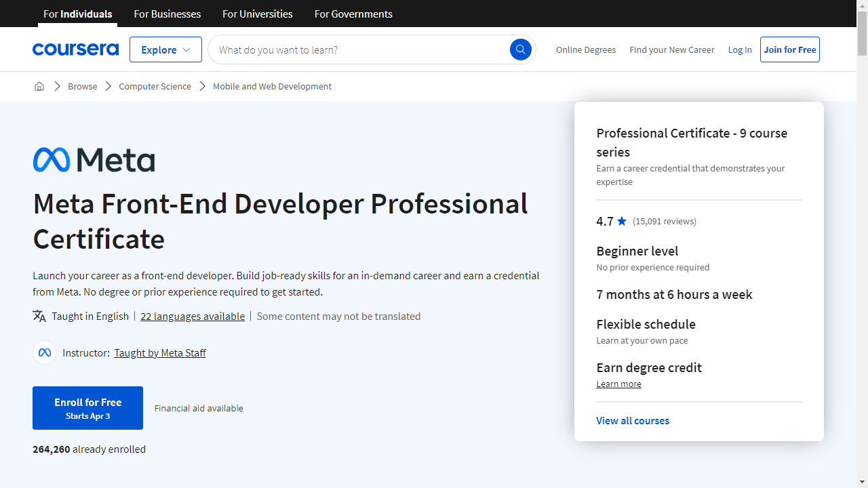Open Online Degrees menu item
Screen dimensions: 868x488
coord(586,49)
